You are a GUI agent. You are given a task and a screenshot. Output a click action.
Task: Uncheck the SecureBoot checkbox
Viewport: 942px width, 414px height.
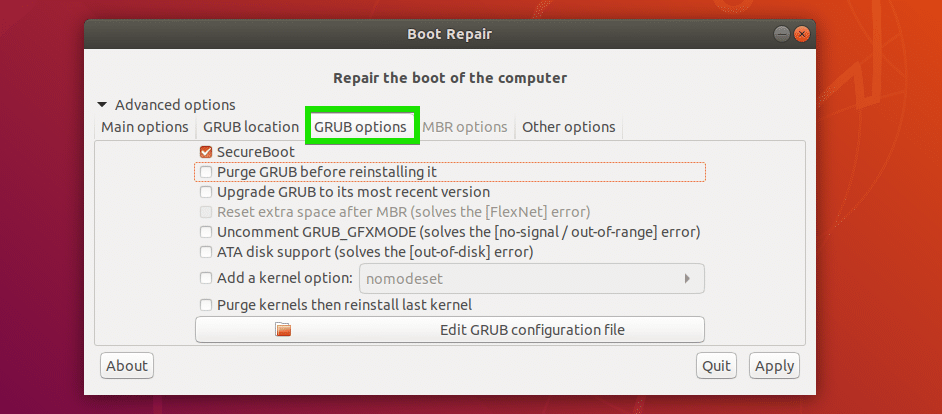click(206, 153)
